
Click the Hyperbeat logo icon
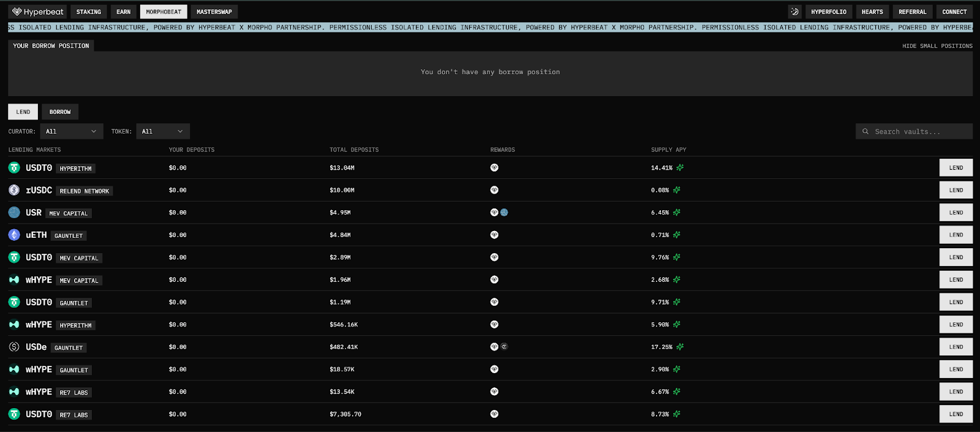pyautogui.click(x=17, y=12)
